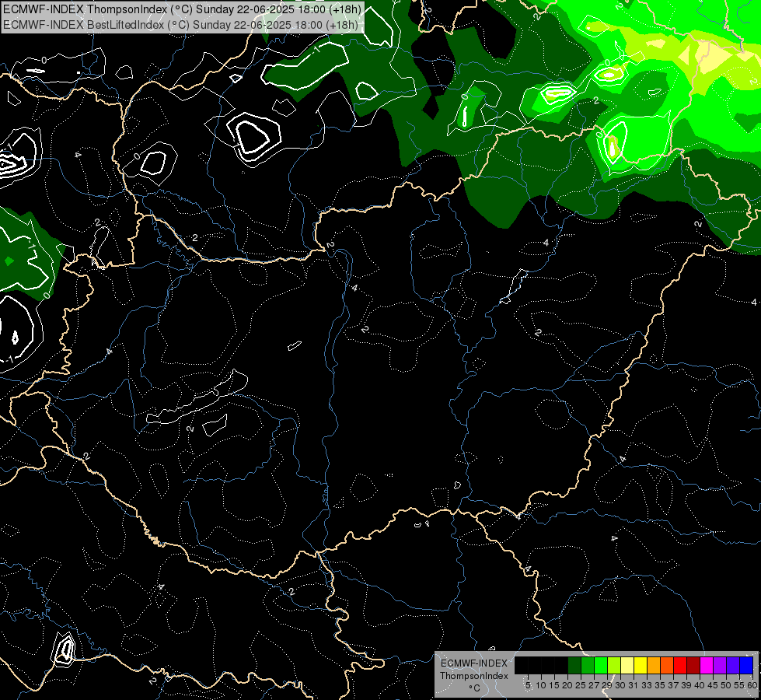Screen dimensions: 761x700
Task: Click the legend tick value 33
Action: click(x=647, y=685)
